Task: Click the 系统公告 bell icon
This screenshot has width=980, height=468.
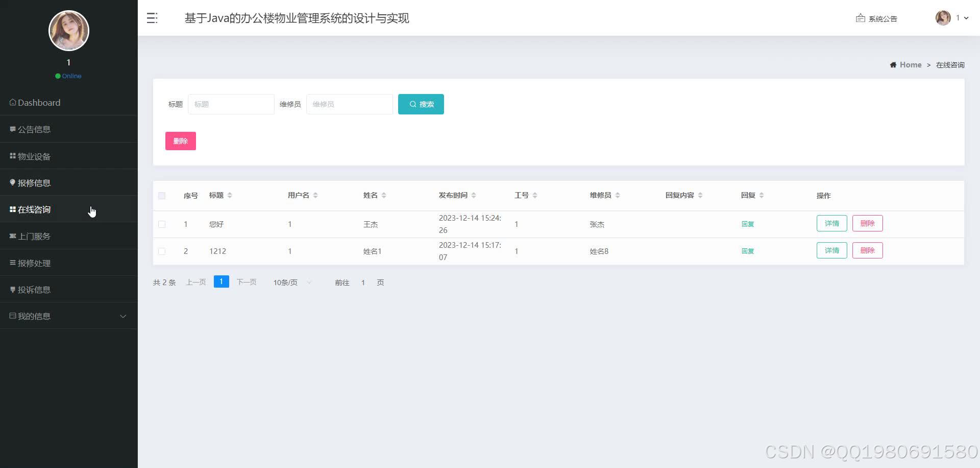Action: [860, 18]
